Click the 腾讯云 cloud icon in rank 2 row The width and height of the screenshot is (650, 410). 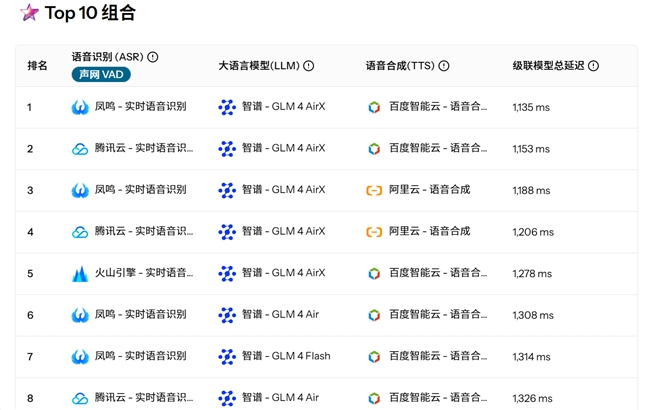coord(80,149)
